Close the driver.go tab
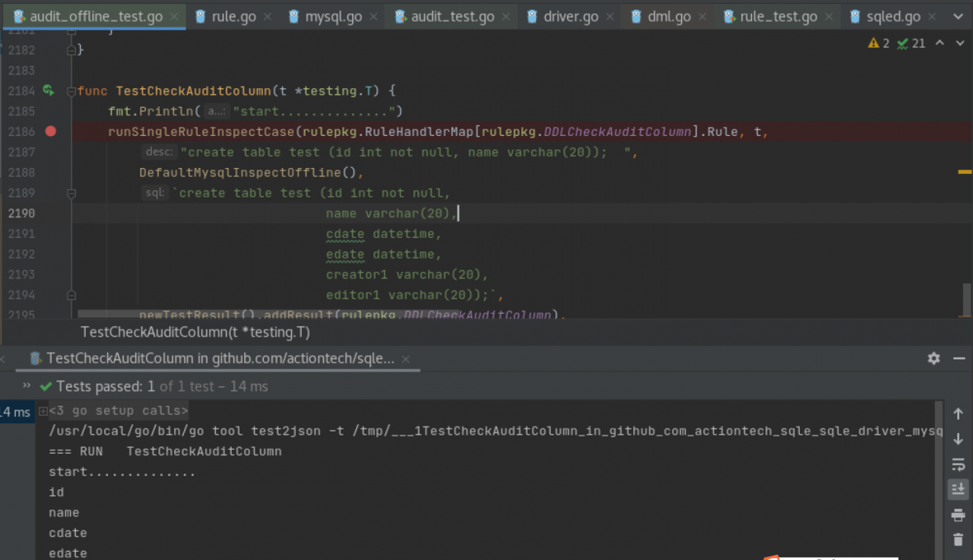This screenshot has height=560, width=973. coord(611,16)
